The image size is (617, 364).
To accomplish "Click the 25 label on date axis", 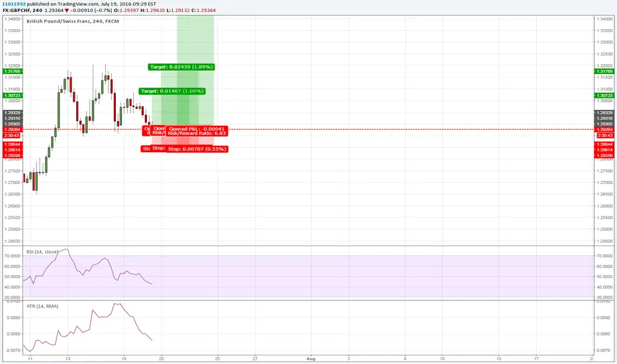I will point(218,359).
